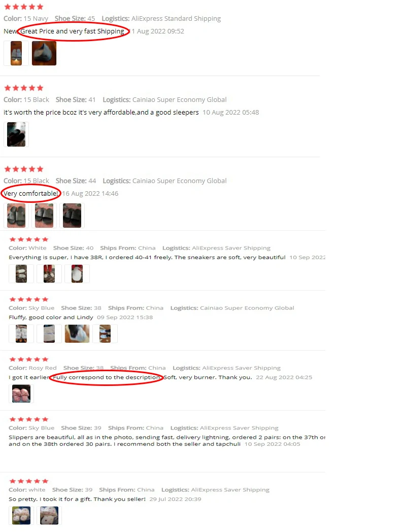Click star rating of Navy size 45 review

(23, 7)
